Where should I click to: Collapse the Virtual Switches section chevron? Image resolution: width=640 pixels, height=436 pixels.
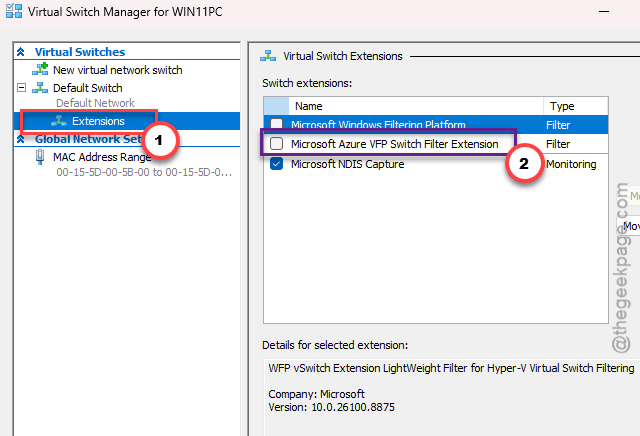click(x=21, y=52)
